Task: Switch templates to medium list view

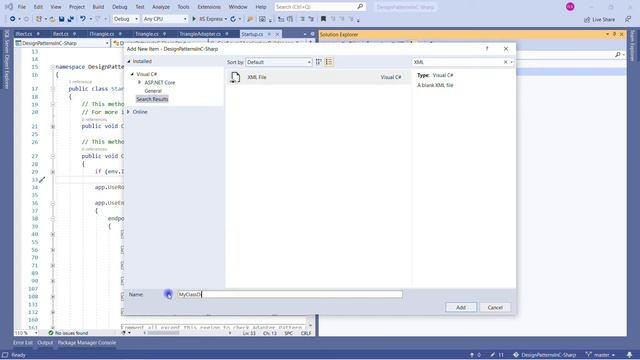Action: point(329,62)
